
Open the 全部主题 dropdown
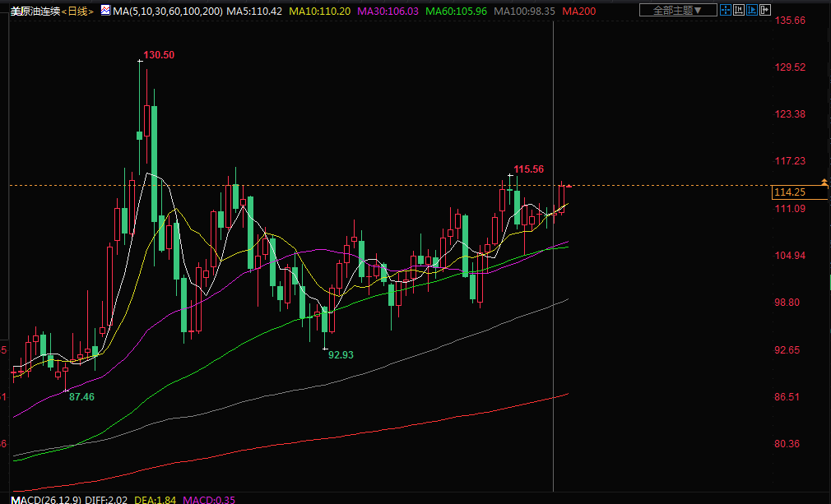tap(676, 11)
